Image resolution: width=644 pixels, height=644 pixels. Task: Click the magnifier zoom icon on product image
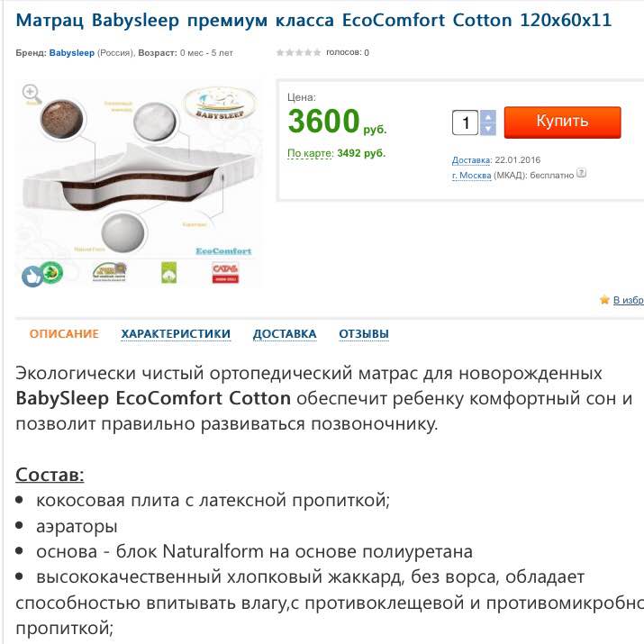coord(31,93)
